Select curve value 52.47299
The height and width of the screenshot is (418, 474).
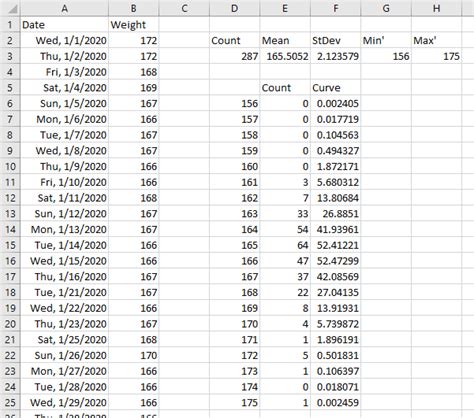point(335,261)
